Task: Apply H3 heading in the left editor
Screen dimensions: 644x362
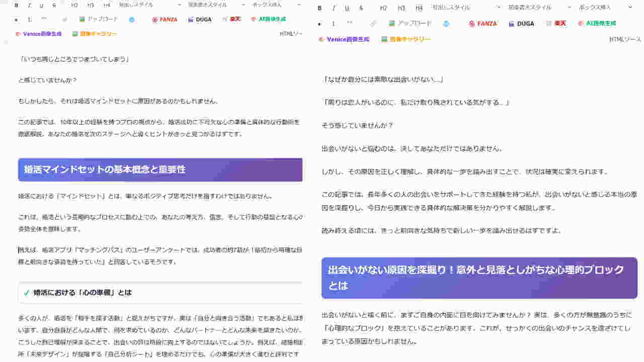Action: [x=91, y=6]
